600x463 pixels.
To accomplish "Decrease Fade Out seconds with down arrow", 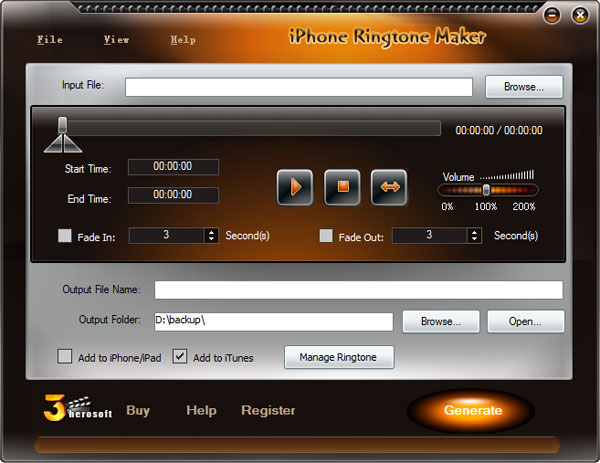I will click(x=474, y=239).
